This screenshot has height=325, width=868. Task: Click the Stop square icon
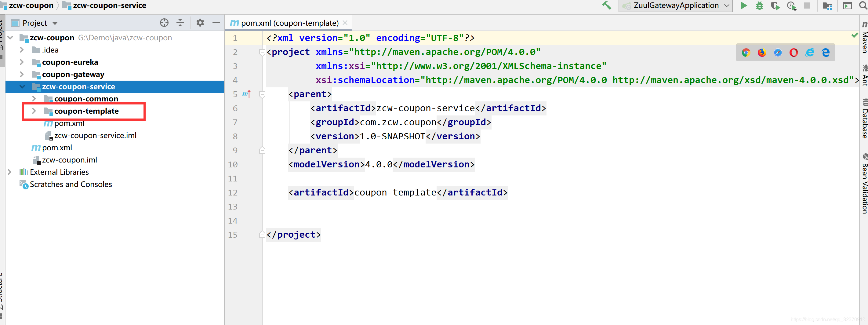807,5
